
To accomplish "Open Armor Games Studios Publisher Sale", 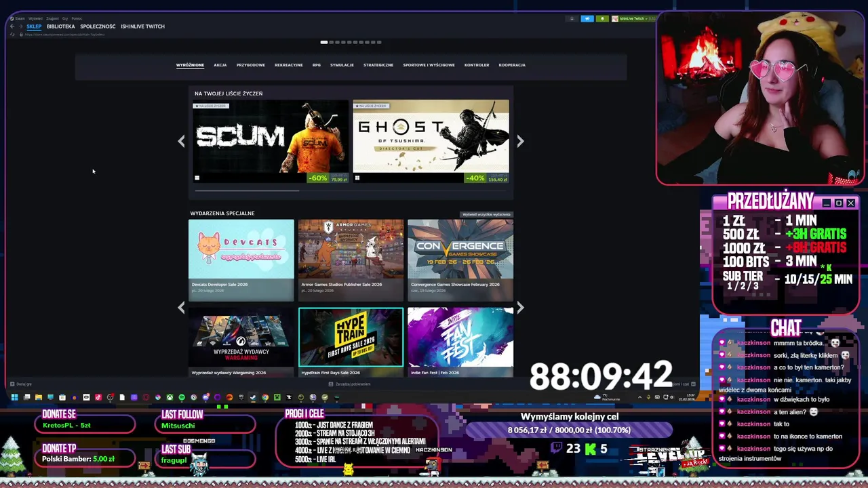I will pos(351,260).
